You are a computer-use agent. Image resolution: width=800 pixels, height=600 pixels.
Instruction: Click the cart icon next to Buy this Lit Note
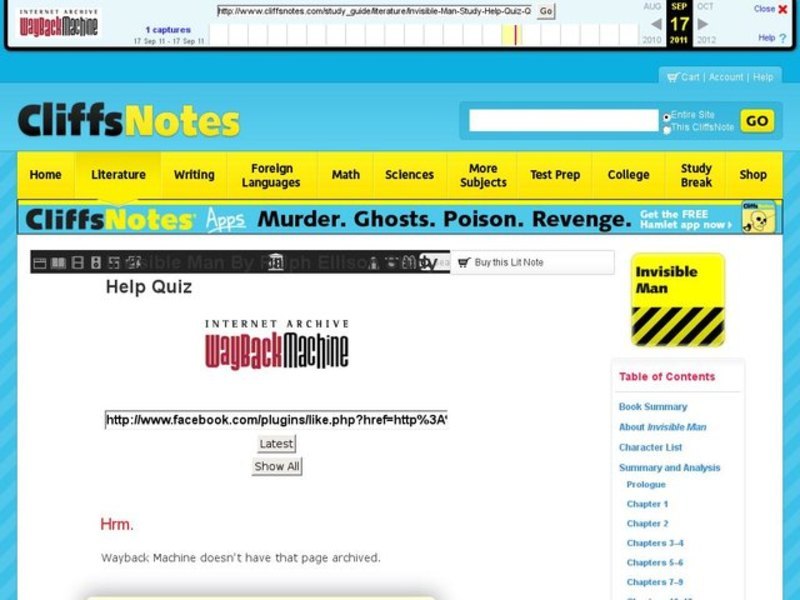point(466,261)
